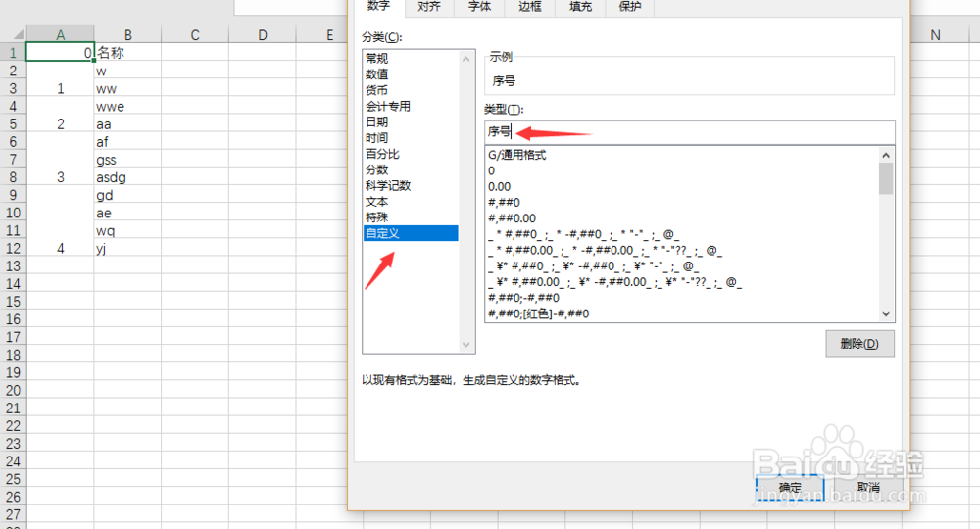Select format type #,##0.00

click(681, 218)
